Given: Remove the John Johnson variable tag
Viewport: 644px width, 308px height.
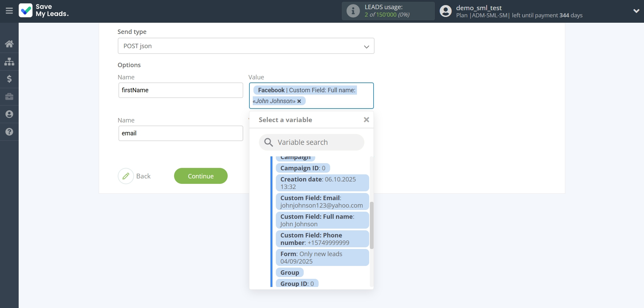Looking at the screenshot, I should coord(299,101).
